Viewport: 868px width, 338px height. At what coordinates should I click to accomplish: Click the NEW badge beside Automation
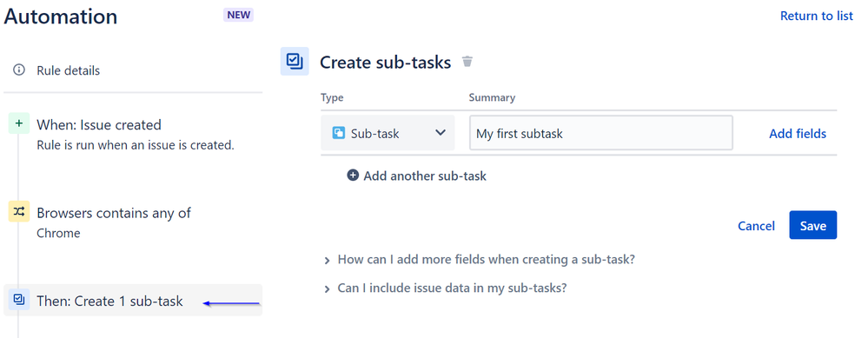(x=239, y=15)
